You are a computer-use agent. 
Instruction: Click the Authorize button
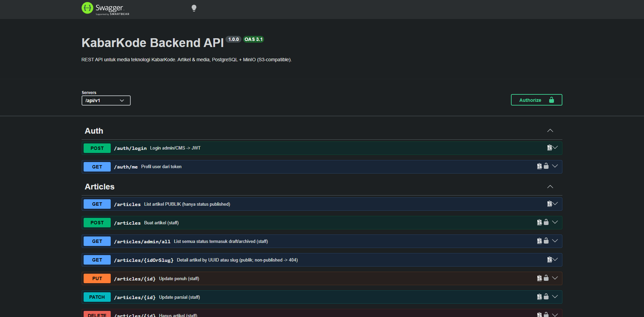(536, 100)
